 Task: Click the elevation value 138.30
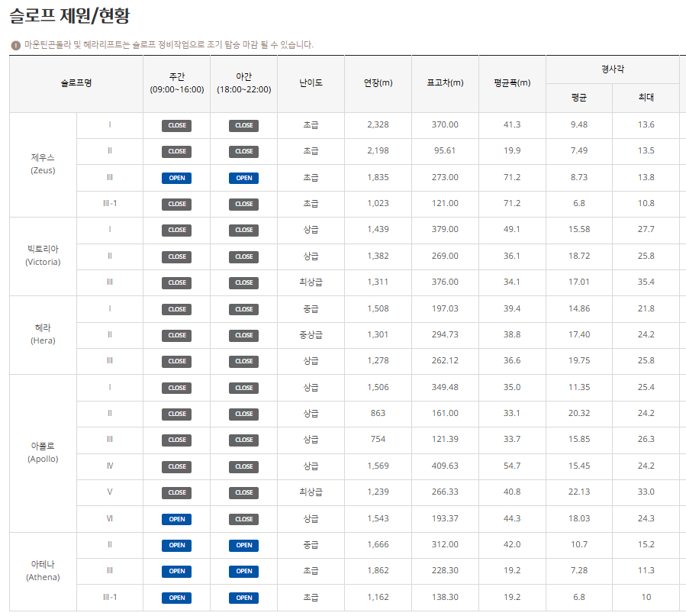[445, 597]
